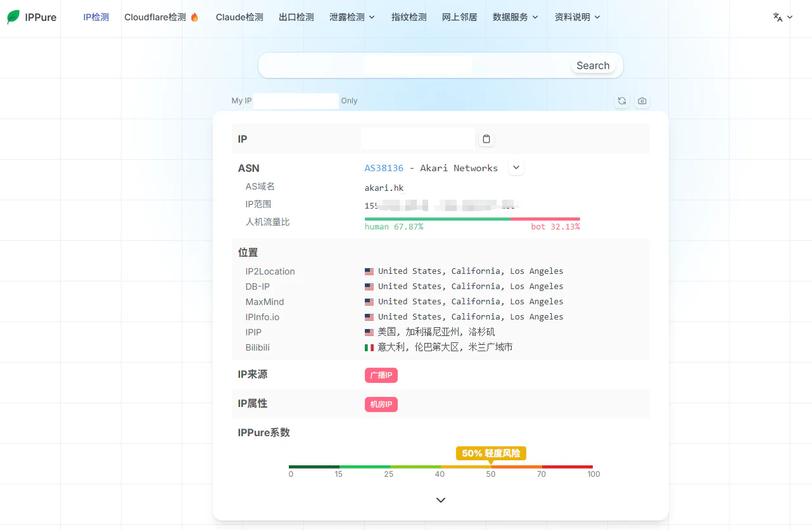Click the IPPure brand name
812x530 pixels.
(41, 17)
